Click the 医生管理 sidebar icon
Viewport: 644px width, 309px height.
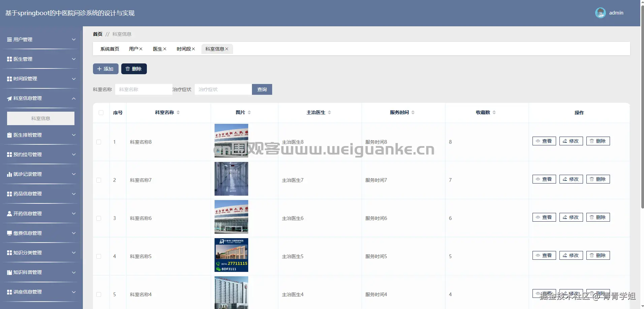(9, 59)
